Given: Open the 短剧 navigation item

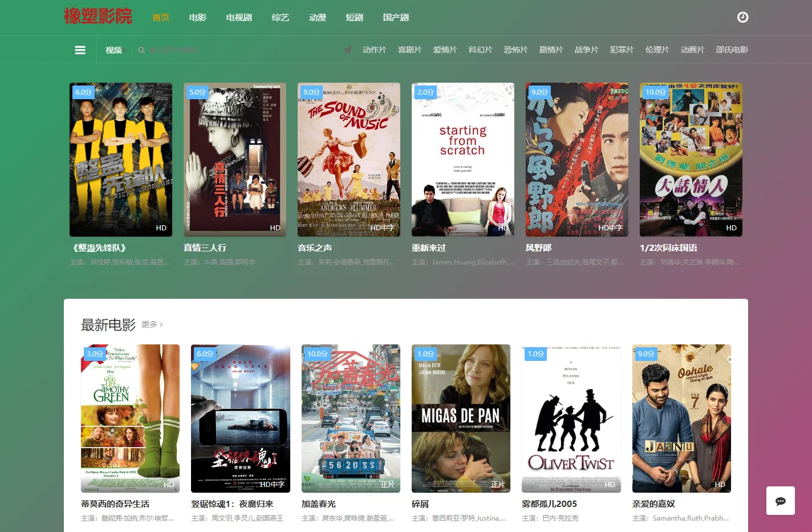Looking at the screenshot, I should tap(355, 18).
